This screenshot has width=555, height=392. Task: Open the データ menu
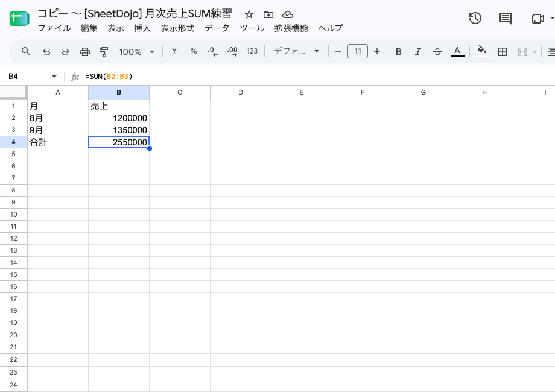click(x=217, y=28)
